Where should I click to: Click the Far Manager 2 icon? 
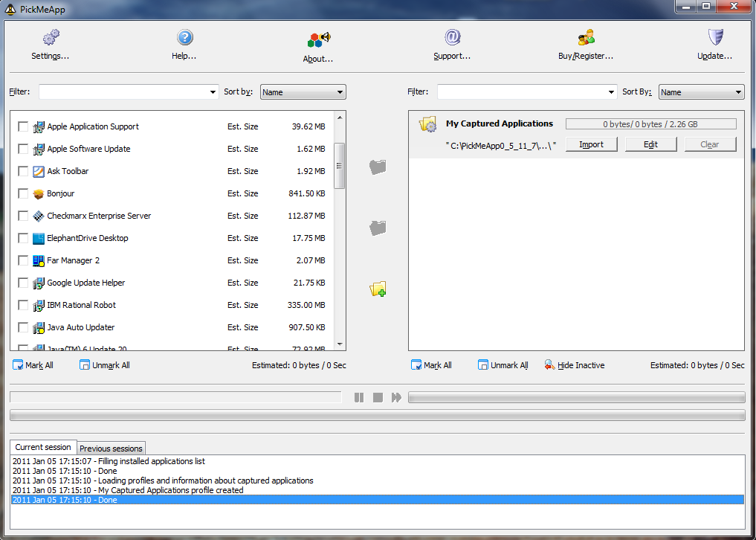tap(39, 260)
